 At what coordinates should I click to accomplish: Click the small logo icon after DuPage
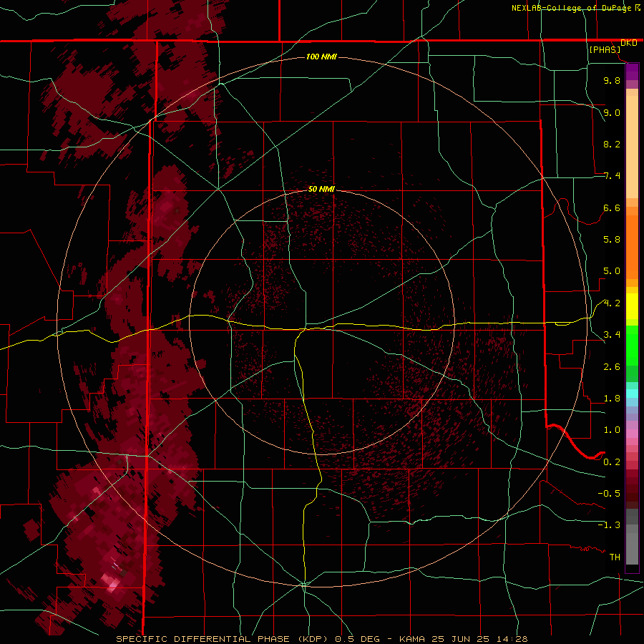click(638, 7)
